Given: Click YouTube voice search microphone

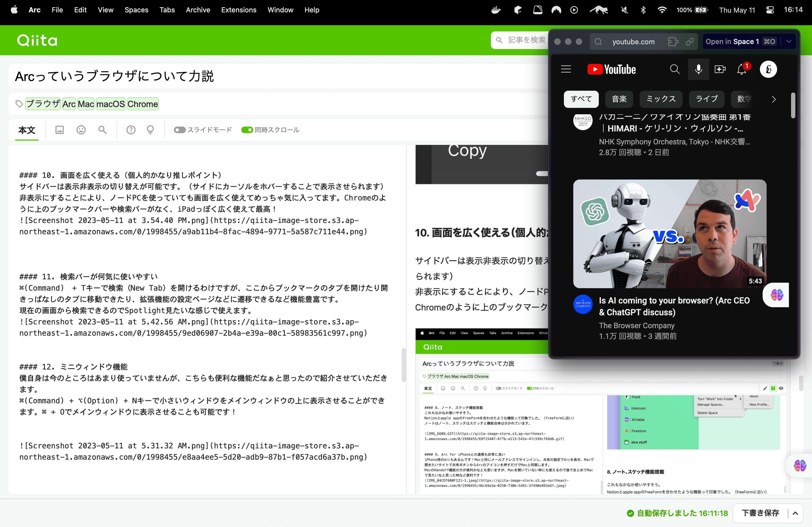Looking at the screenshot, I should (x=698, y=69).
